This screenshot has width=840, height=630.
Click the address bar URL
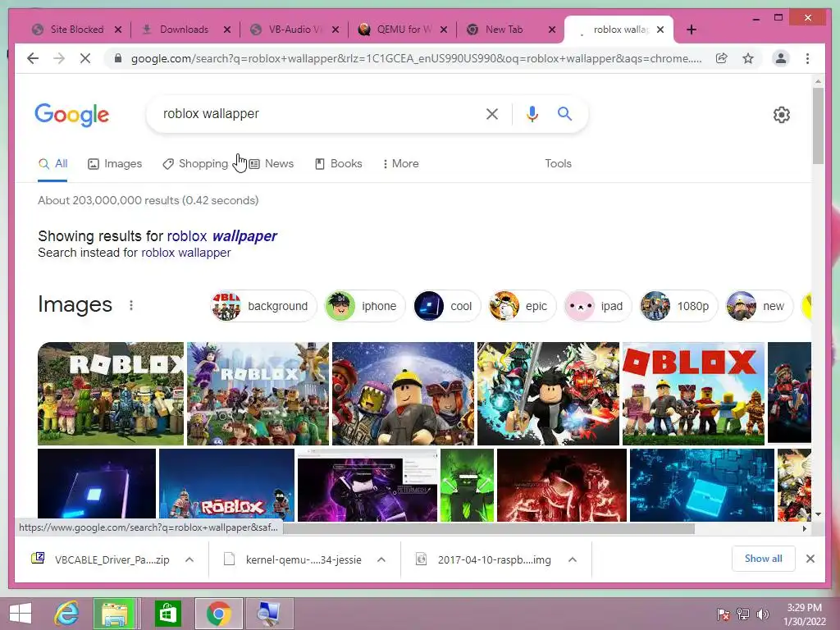(415, 58)
